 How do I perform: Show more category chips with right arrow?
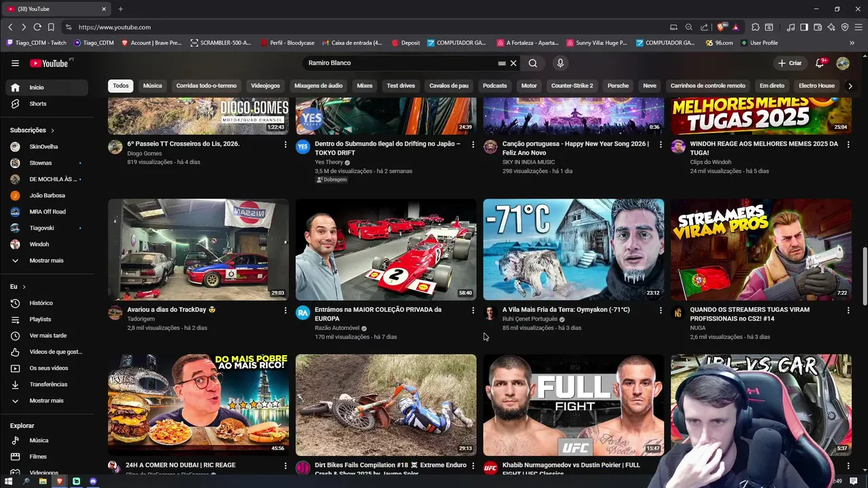point(850,86)
